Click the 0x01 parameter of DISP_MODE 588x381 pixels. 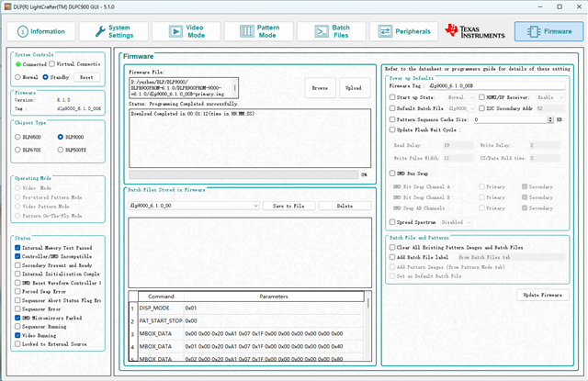pos(274,308)
